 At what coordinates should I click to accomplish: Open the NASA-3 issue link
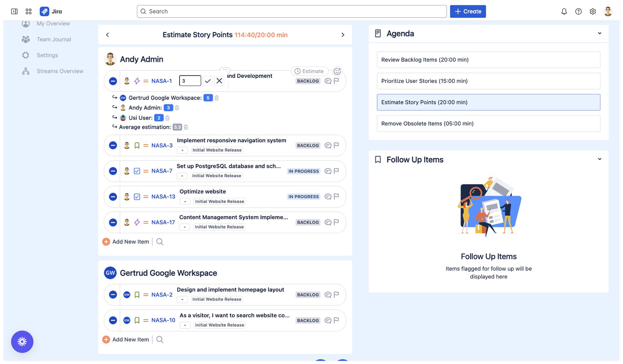click(x=162, y=145)
